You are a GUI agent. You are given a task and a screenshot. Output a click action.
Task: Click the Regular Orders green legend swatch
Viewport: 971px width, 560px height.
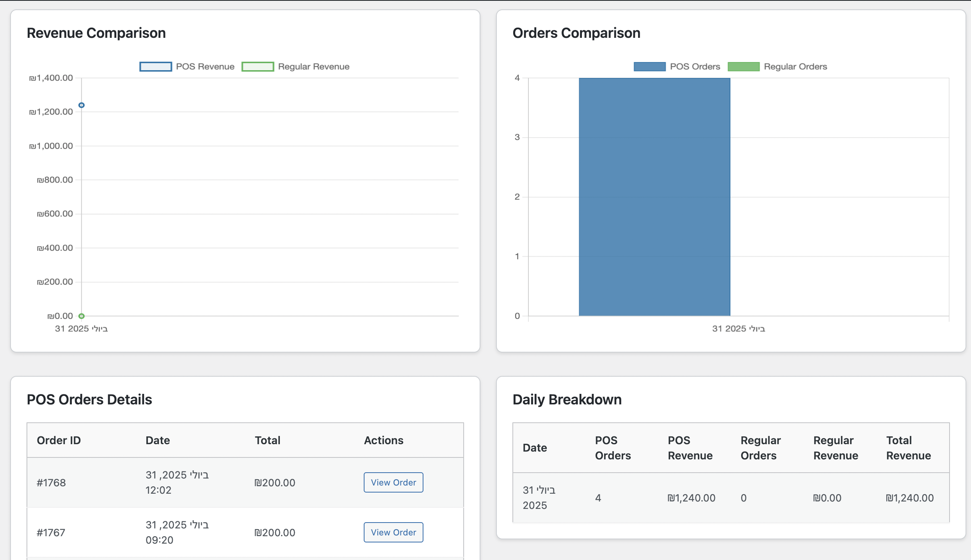[743, 67]
